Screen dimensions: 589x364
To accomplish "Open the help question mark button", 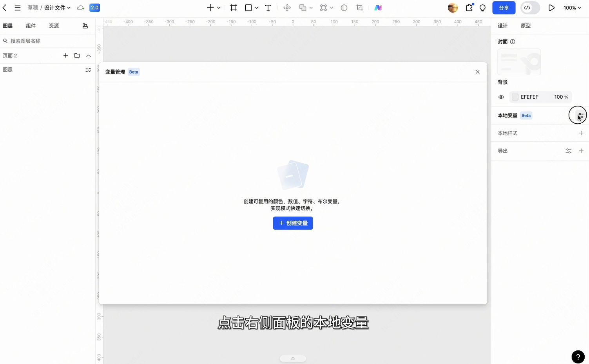I will (x=578, y=357).
